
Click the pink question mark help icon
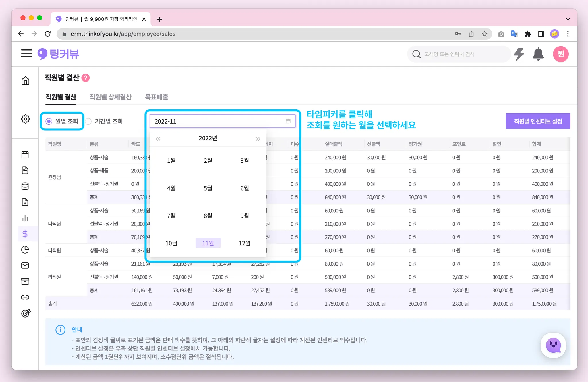86,78
